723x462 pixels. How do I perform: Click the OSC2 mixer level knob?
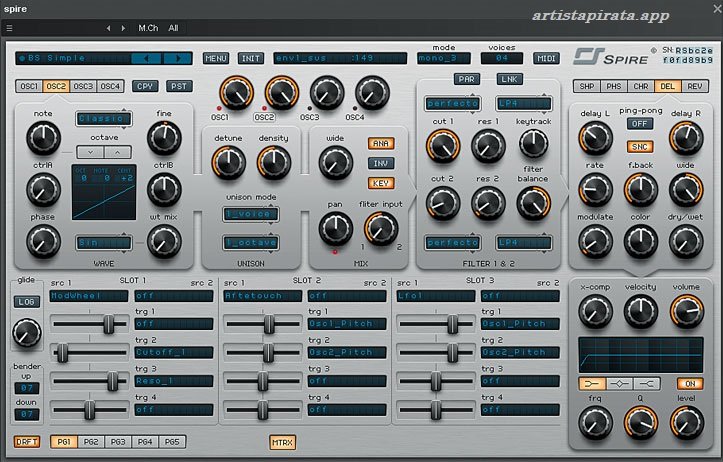(282, 93)
